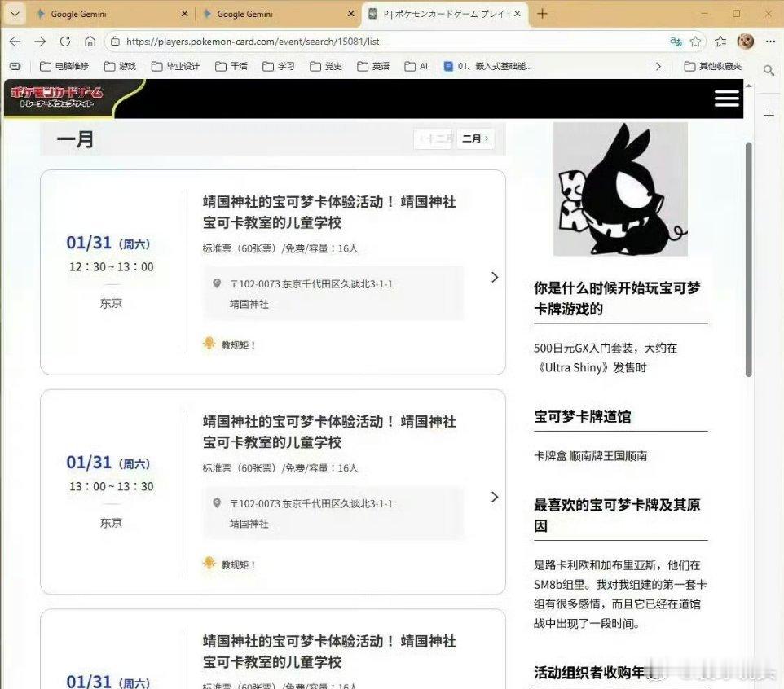Click the map pin in the 13:00 event
Image resolution: width=784 pixels, height=689 pixels.
click(217, 503)
